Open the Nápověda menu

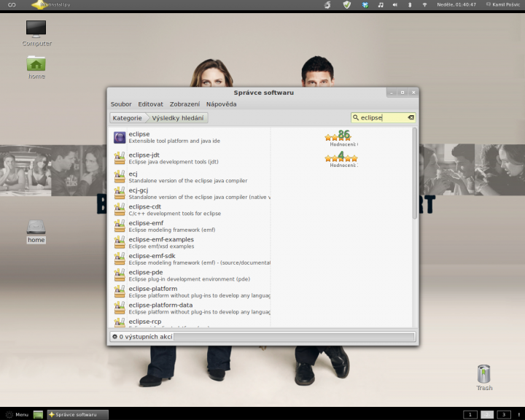[x=222, y=104]
